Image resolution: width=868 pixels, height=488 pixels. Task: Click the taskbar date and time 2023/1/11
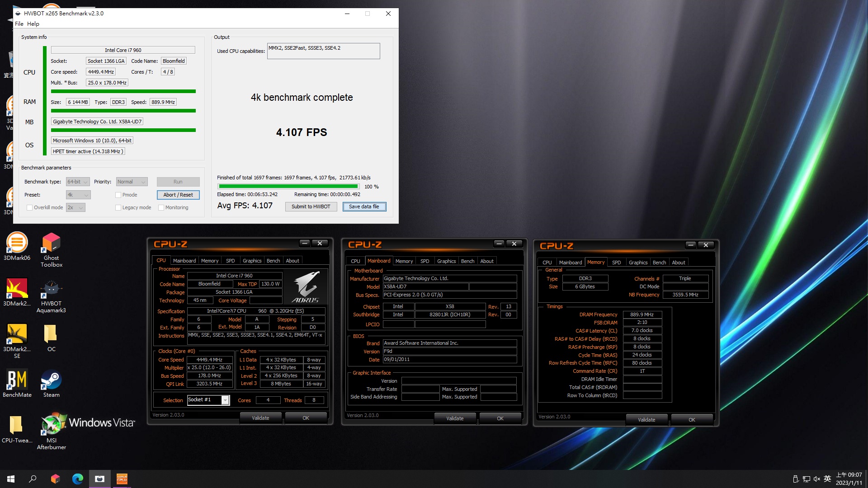[x=849, y=479]
